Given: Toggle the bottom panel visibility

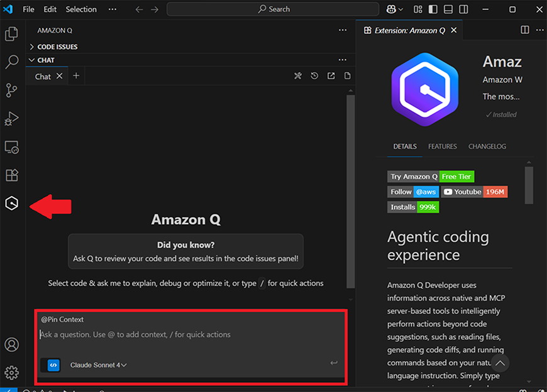Looking at the screenshot, I should tap(448, 9).
